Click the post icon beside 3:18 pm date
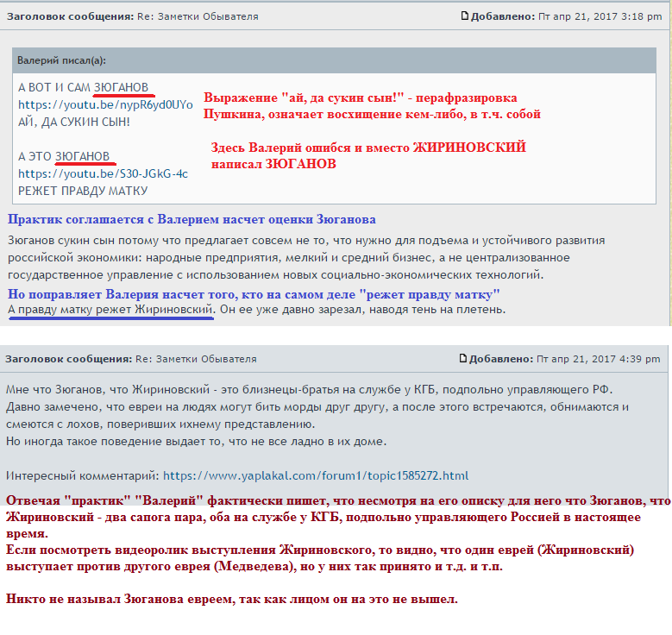The height and width of the screenshot is (635, 672). pos(465,16)
